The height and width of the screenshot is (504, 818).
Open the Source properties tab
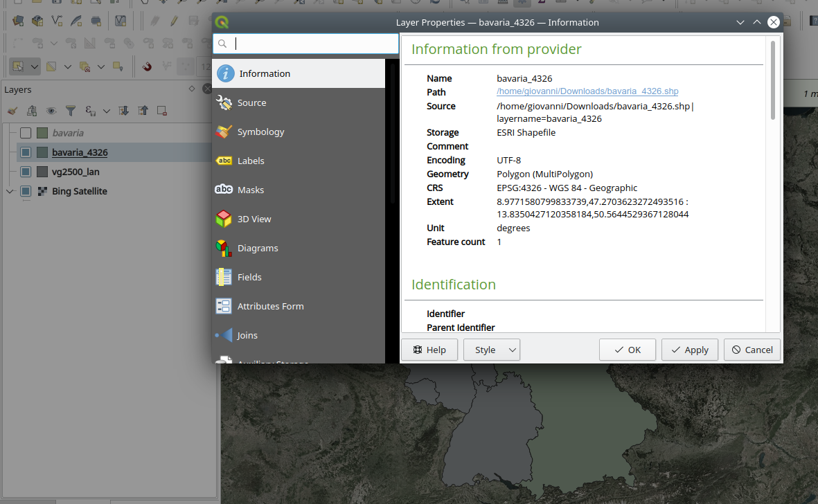click(299, 102)
